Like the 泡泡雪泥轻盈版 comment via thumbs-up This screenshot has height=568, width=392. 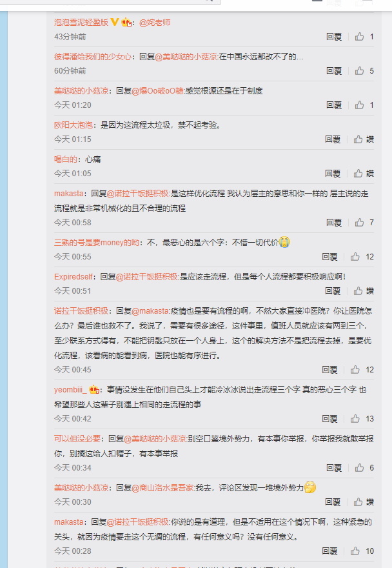(x=359, y=37)
